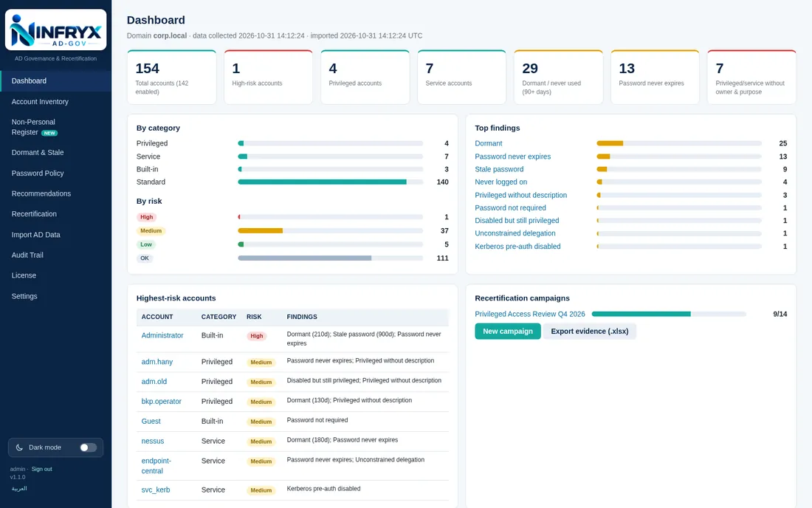
Task: View the Unconstrained delegation finding
Action: [x=515, y=233]
